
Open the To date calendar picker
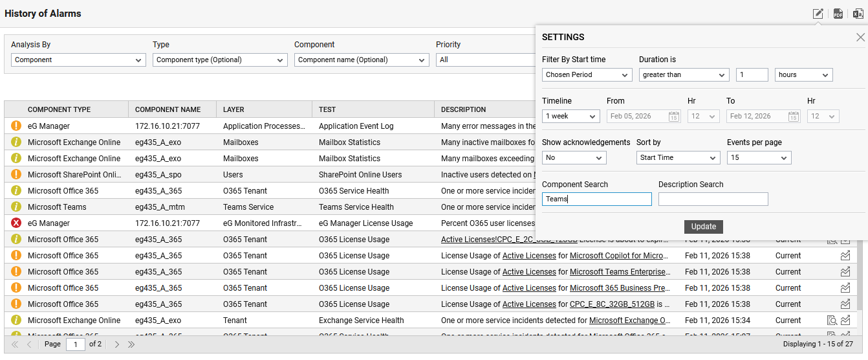tap(793, 117)
